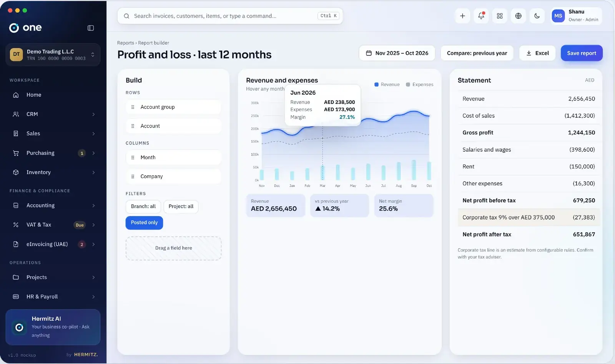Open Compare: previous year selector
The width and height of the screenshot is (615, 364).
pyautogui.click(x=477, y=53)
